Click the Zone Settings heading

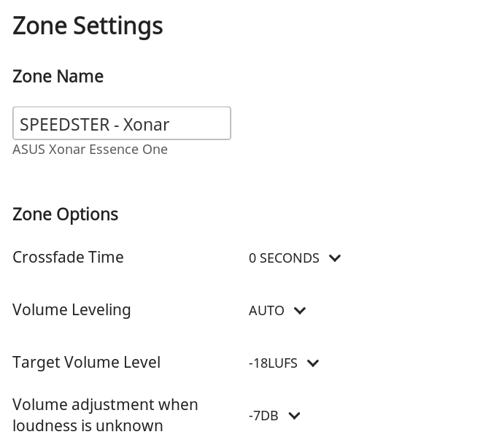pos(88,26)
